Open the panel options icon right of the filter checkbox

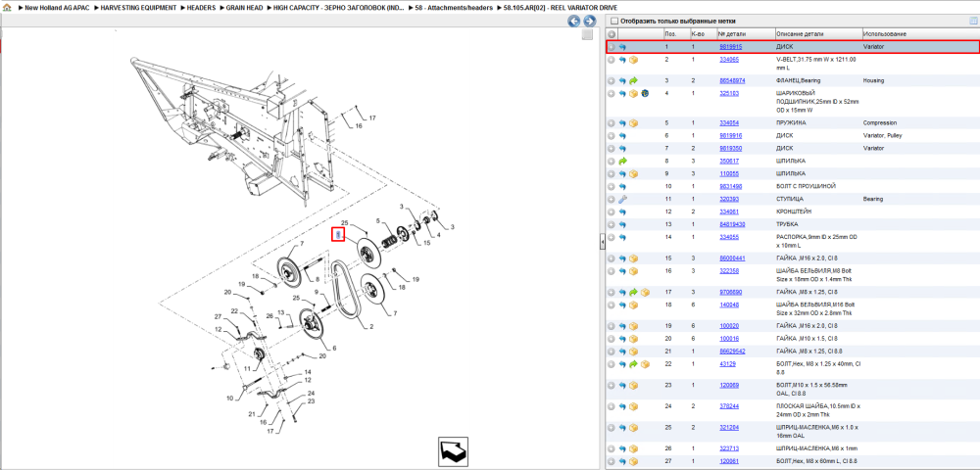click(x=972, y=21)
